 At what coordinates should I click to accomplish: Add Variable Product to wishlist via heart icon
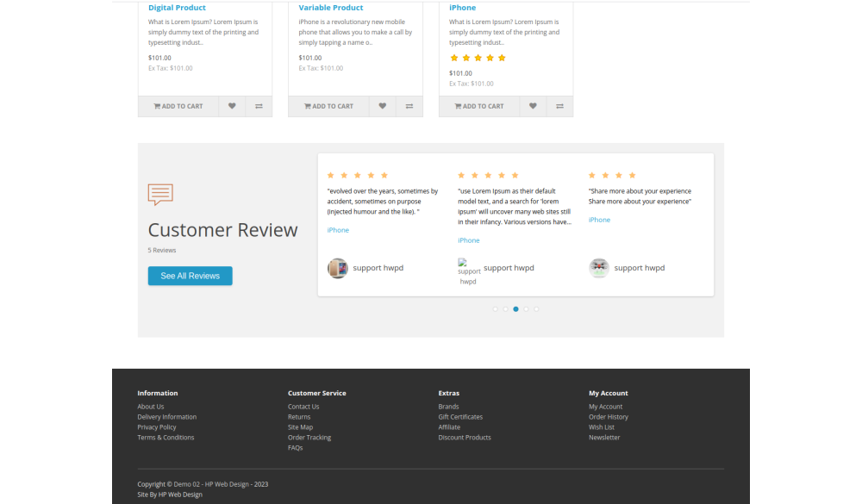coord(383,106)
